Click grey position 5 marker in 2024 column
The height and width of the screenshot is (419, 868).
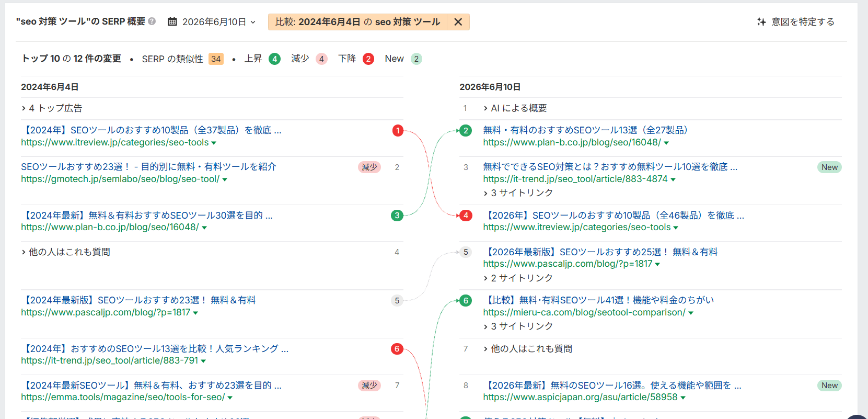[397, 300]
